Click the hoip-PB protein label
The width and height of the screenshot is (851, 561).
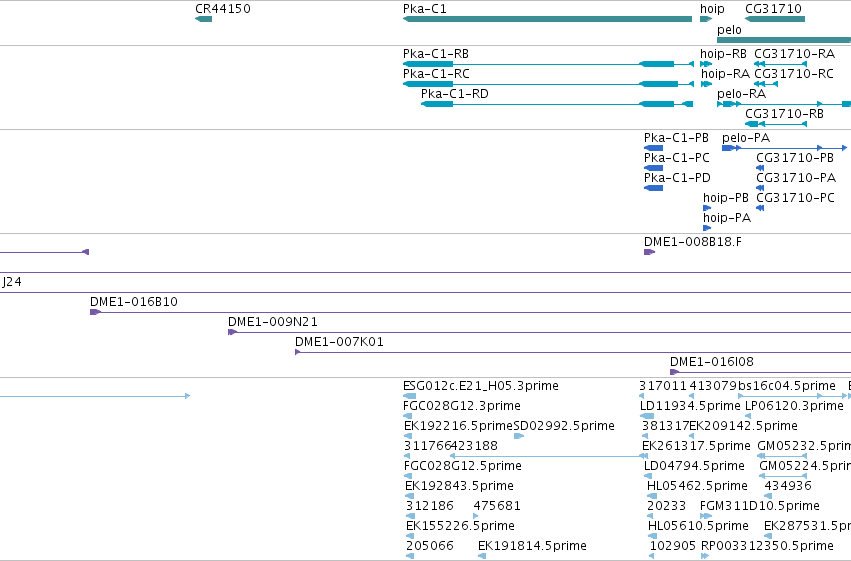(x=726, y=198)
